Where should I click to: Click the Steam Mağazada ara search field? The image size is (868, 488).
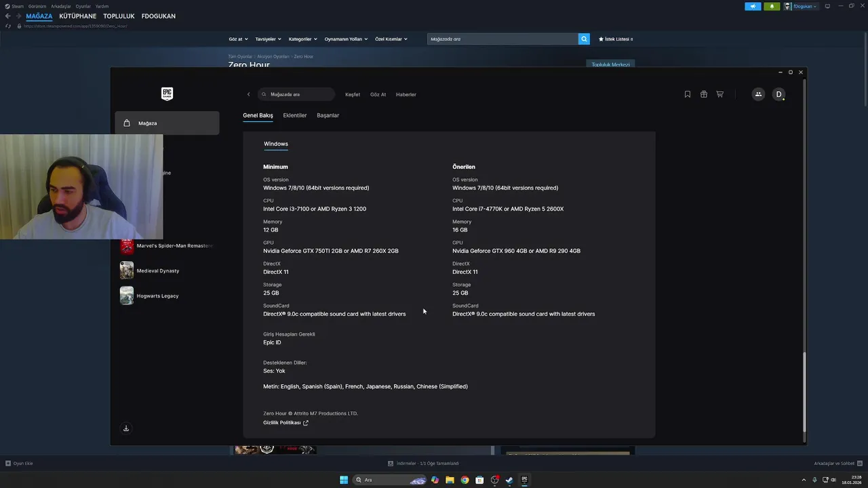click(502, 39)
